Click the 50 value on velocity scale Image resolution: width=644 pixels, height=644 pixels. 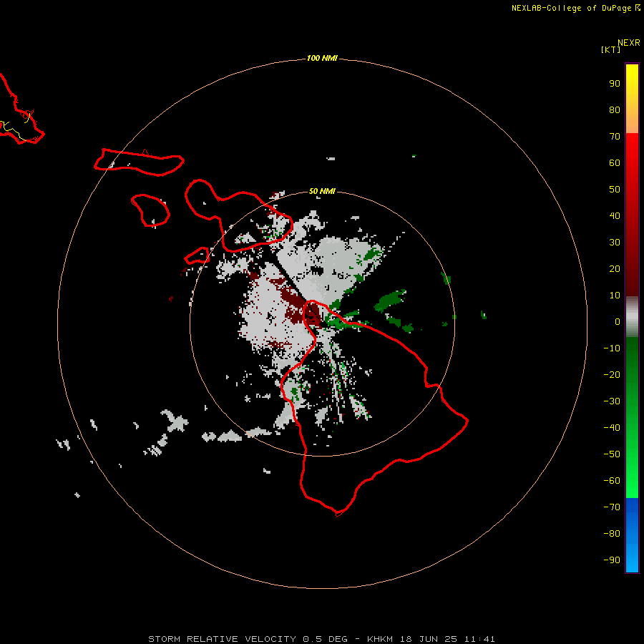[x=615, y=190]
